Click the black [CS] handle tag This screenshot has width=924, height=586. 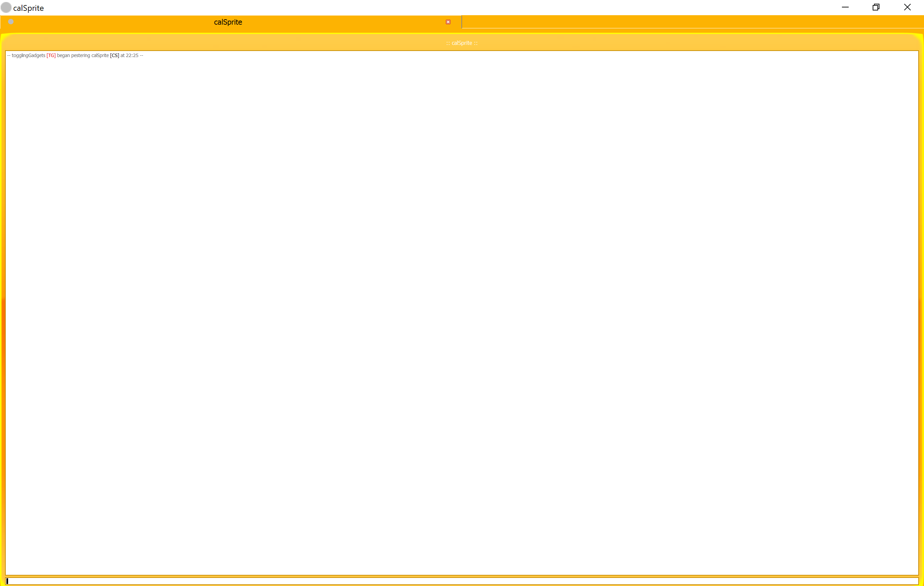[x=114, y=56]
